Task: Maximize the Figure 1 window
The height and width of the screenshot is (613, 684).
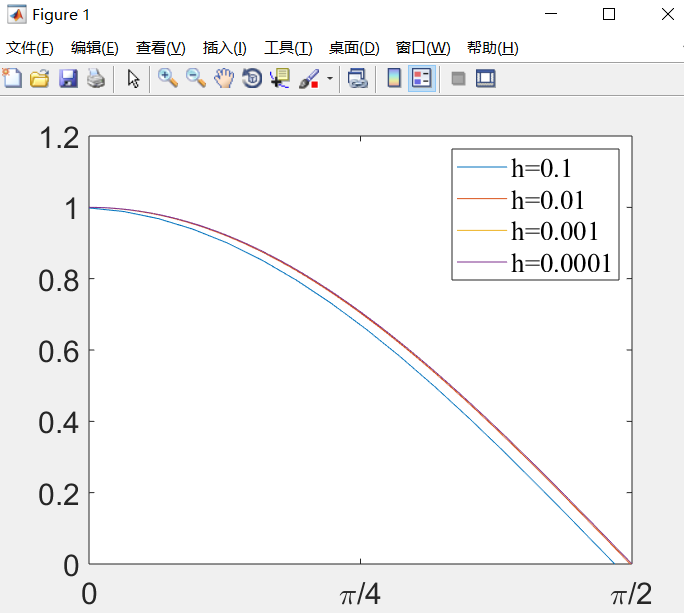Action: [x=609, y=14]
